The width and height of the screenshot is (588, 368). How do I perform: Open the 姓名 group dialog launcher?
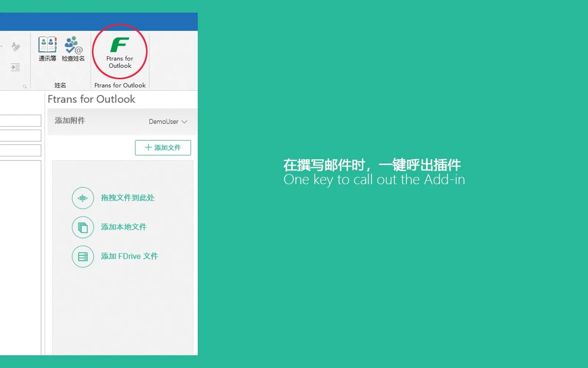point(25,86)
